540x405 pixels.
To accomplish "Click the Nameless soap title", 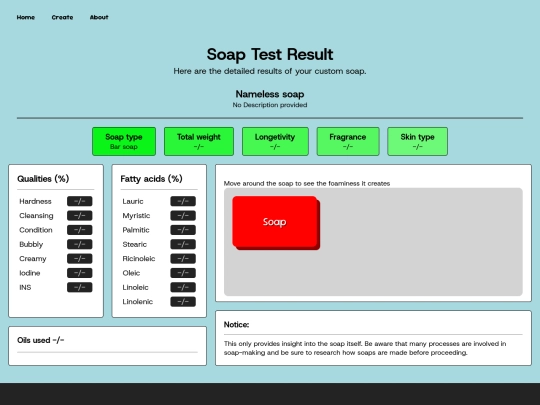I will tap(270, 94).
